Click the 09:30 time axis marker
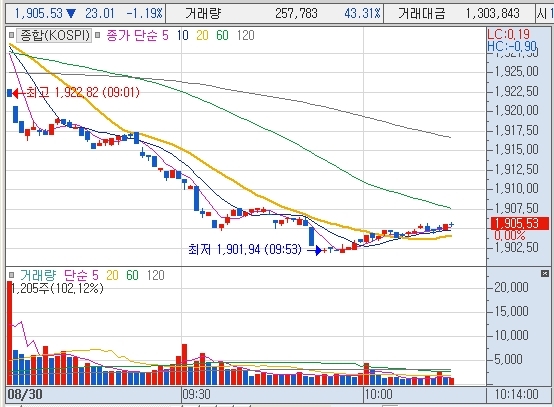The height and width of the screenshot is (407, 554). click(x=196, y=394)
